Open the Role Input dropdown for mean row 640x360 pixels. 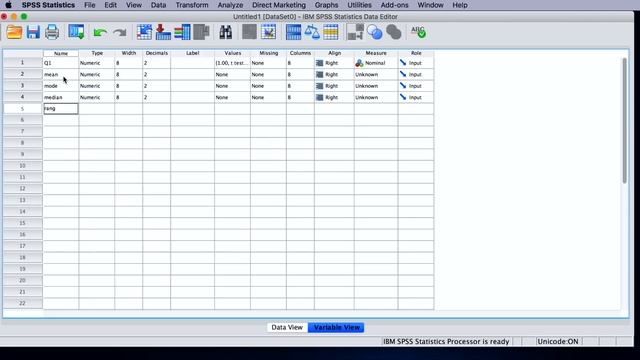click(416, 74)
